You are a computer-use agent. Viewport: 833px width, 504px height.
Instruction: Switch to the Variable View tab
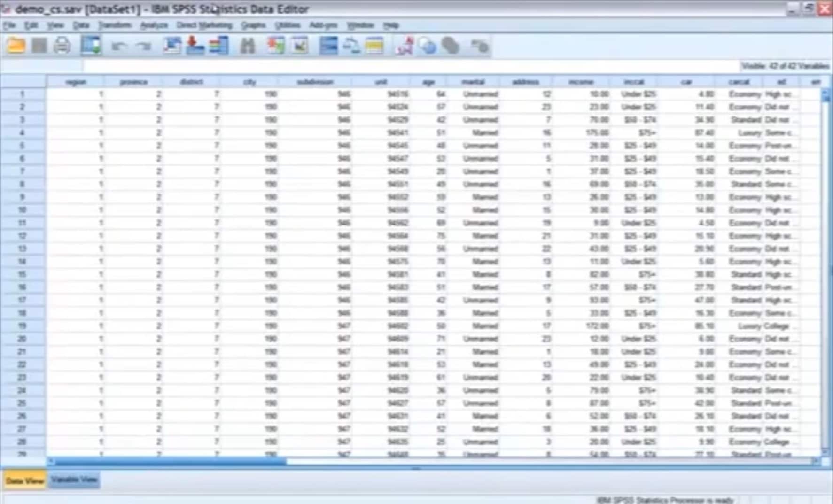pyautogui.click(x=74, y=480)
